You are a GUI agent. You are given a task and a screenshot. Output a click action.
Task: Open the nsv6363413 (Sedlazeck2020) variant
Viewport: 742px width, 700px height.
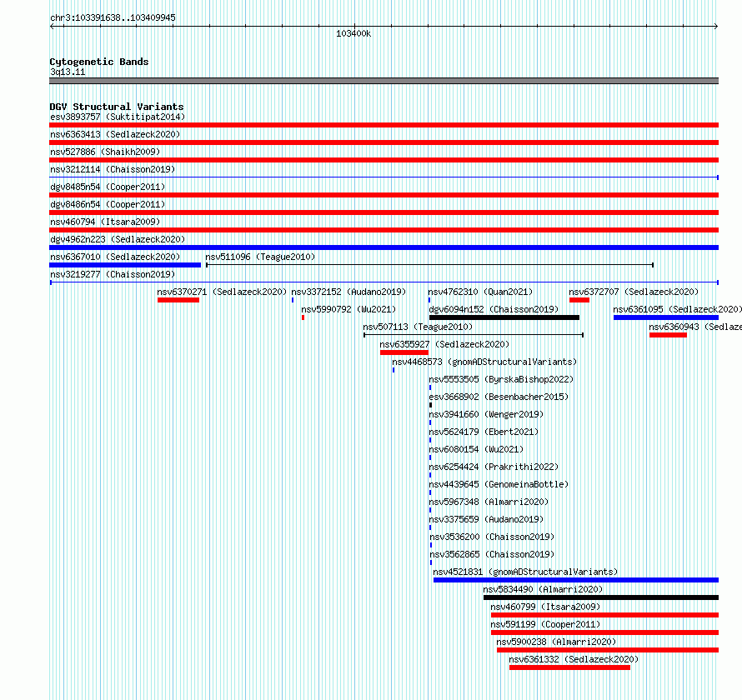pos(115,134)
